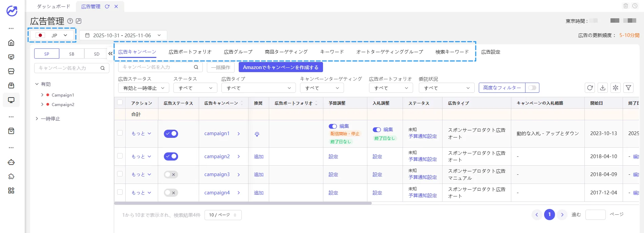644x233 pixels.
Task: Toggle campaign1 ad status switch
Action: click(x=171, y=133)
